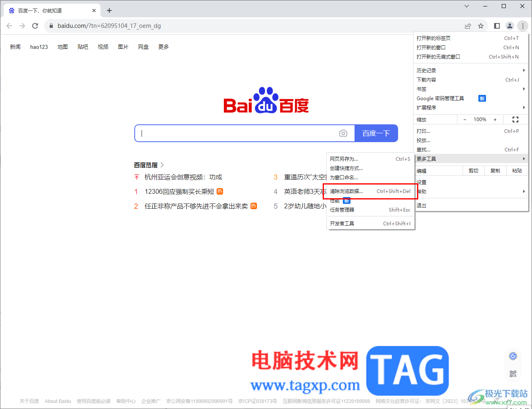532x409 pixels.
Task: Click 粘贴 in the edit row
Action: pyautogui.click(x=517, y=171)
